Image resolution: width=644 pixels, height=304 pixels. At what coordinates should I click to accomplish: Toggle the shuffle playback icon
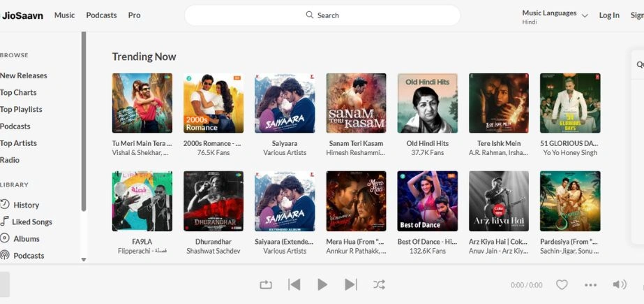(x=379, y=284)
